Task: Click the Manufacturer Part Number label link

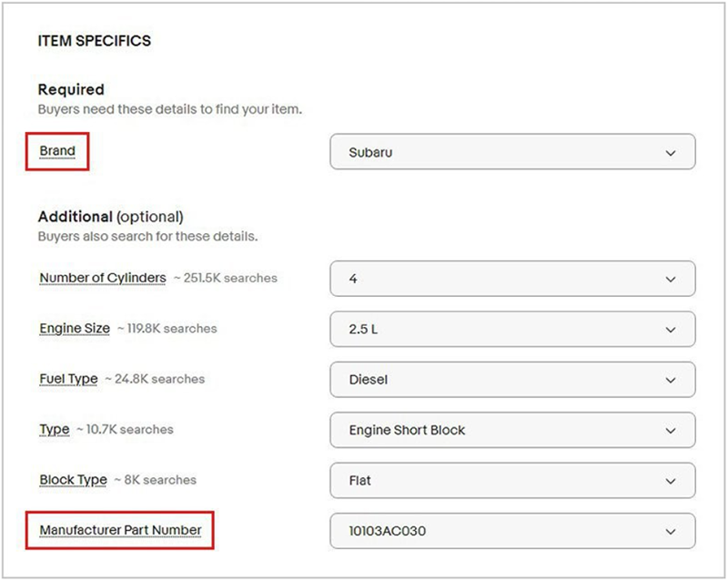Action: click(x=120, y=530)
